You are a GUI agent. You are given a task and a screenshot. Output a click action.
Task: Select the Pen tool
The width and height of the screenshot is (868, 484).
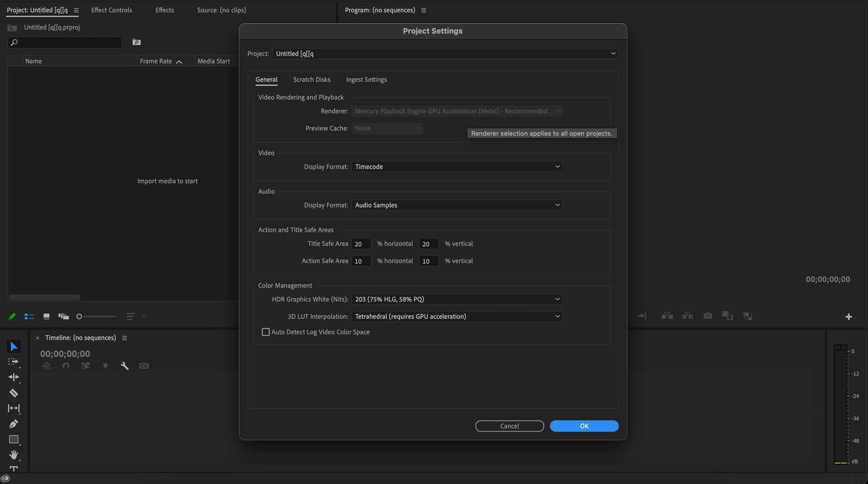tap(13, 424)
